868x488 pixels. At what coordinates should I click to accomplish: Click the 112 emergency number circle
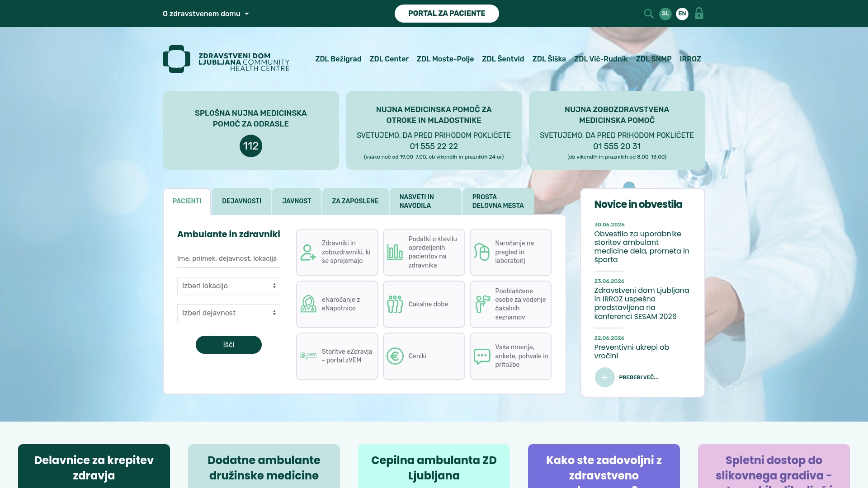coord(251,146)
